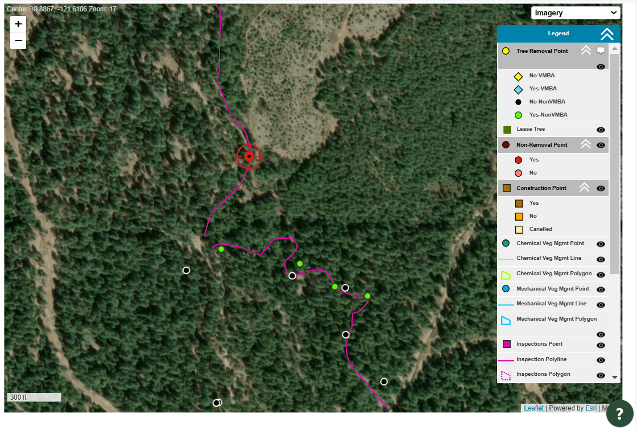Collapse the Non-Removal Point group
The image size is (637, 431).
pyautogui.click(x=585, y=144)
